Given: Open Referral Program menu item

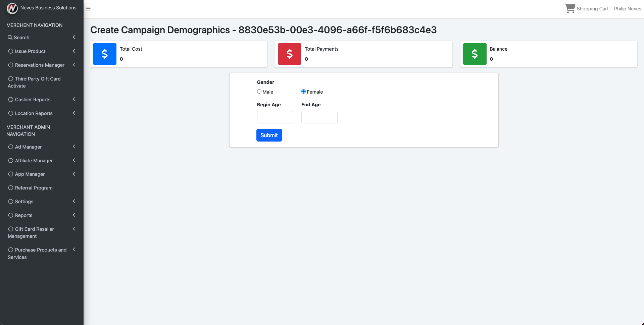Looking at the screenshot, I should [x=42, y=188].
